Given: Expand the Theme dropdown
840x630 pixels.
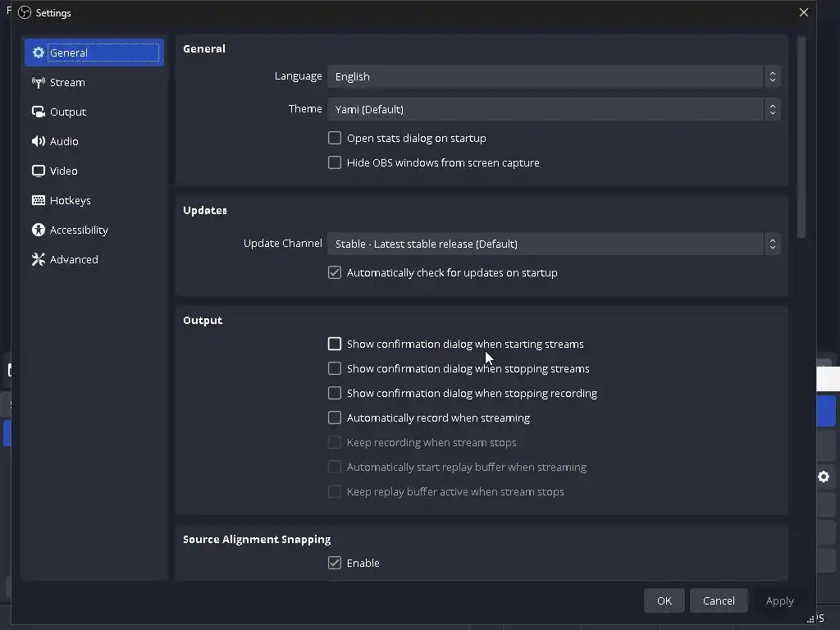Looking at the screenshot, I should (553, 109).
